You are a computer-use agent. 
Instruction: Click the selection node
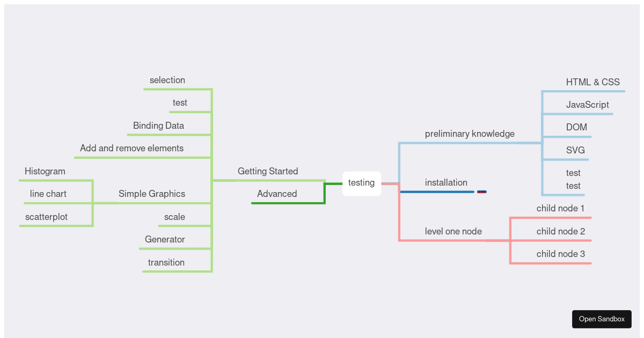[x=167, y=80]
